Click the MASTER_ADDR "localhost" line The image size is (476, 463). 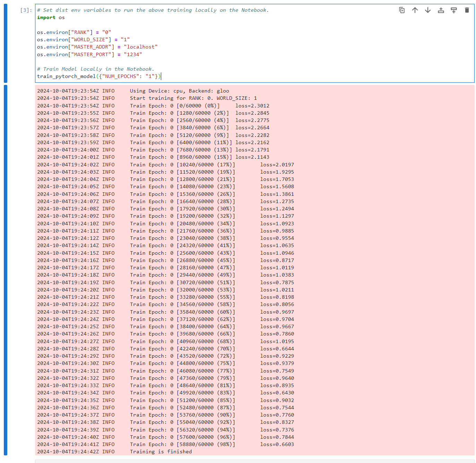point(97,47)
